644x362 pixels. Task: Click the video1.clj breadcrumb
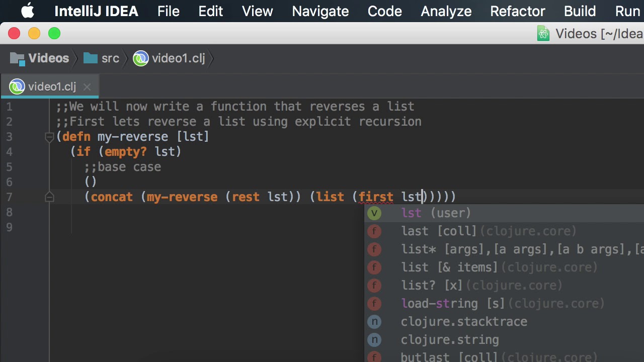tap(179, 58)
